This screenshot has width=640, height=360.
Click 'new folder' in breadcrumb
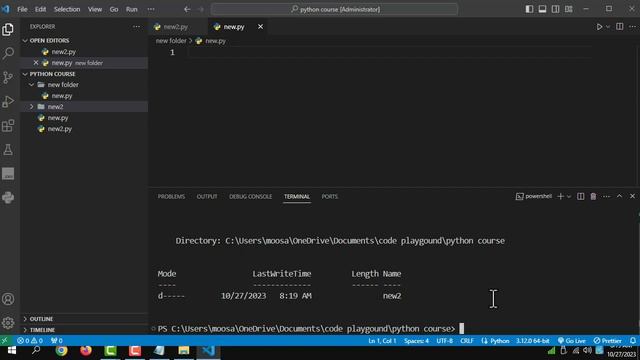tap(171, 41)
